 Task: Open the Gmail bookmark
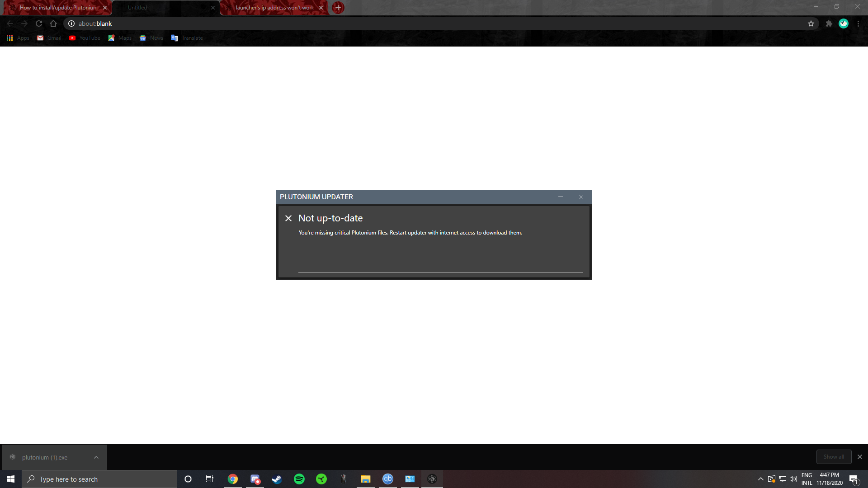49,38
